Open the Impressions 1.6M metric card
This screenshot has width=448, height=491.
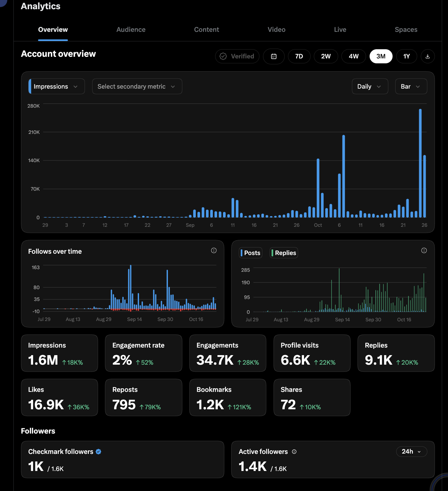point(59,353)
